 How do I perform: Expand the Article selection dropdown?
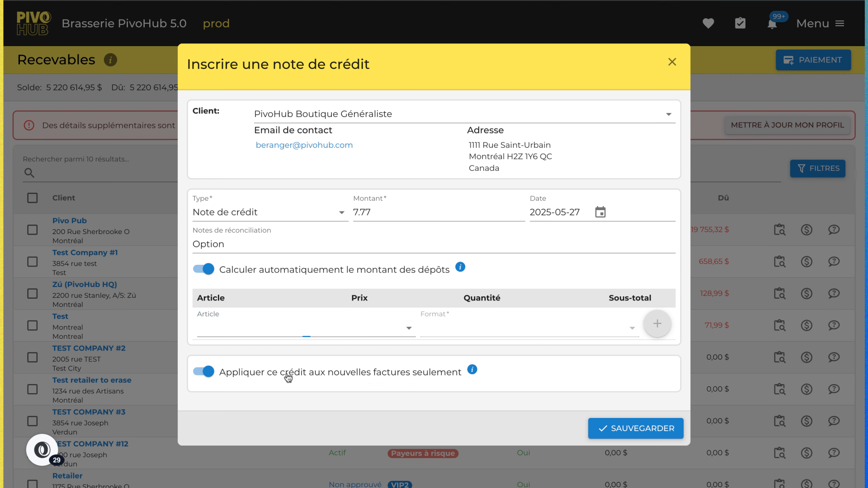pos(408,328)
